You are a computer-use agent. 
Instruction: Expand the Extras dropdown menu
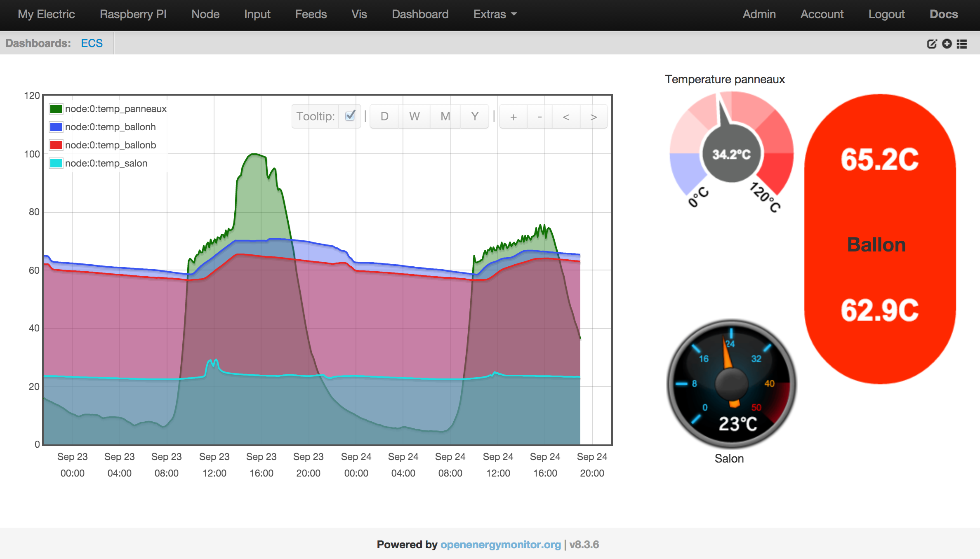tap(495, 14)
